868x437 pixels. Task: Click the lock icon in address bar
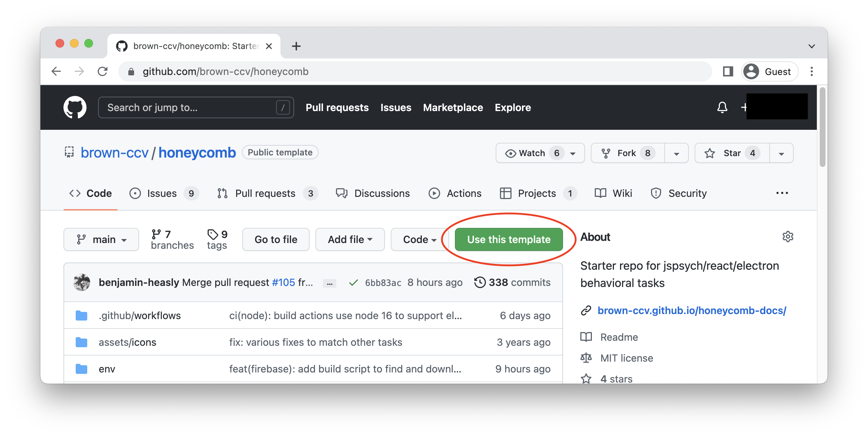point(131,72)
